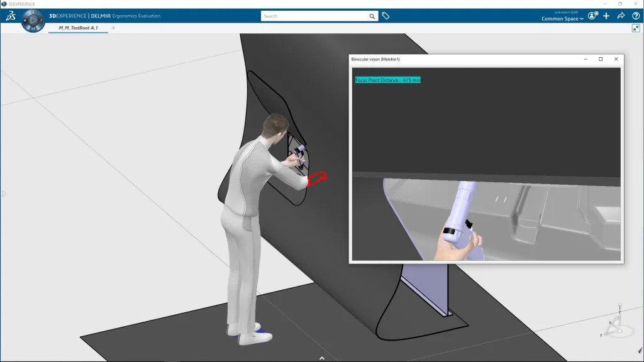The height and width of the screenshot is (362, 644).
Task: Select the red handle on the panel
Action: [317, 179]
